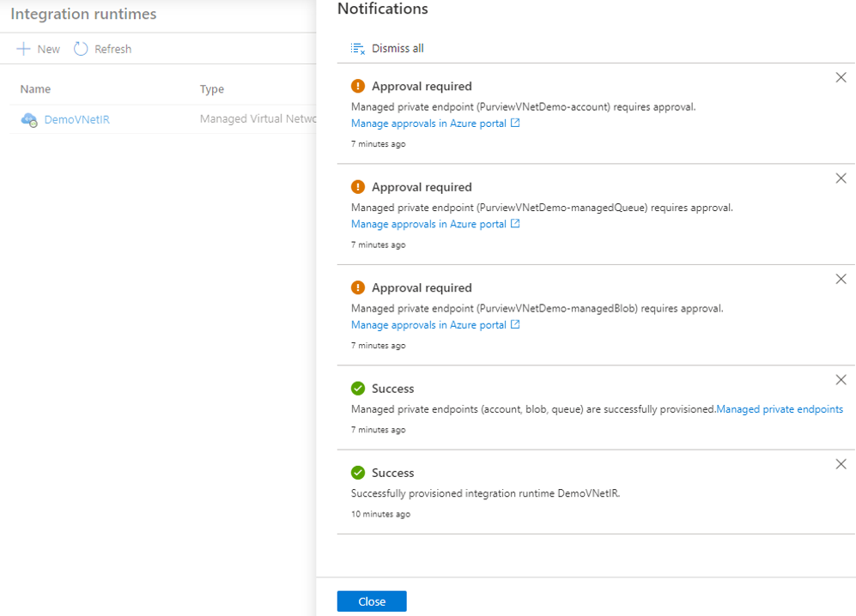Click the green success checkmark for provisioned endpoints
The height and width of the screenshot is (616, 856).
click(x=358, y=388)
